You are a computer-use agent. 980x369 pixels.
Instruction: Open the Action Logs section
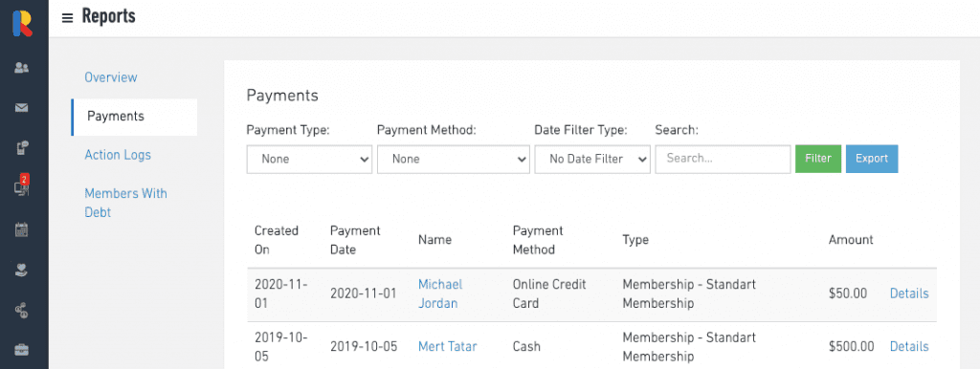point(118,155)
